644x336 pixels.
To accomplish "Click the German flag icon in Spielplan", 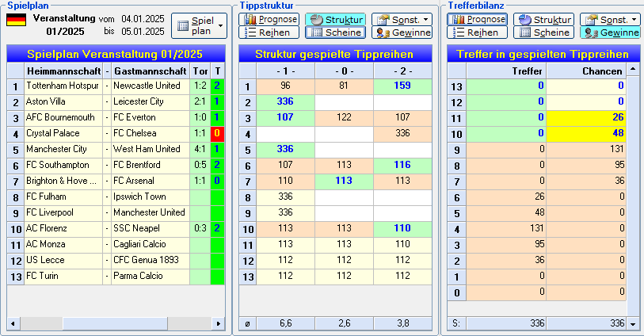I will pyautogui.click(x=17, y=20).
